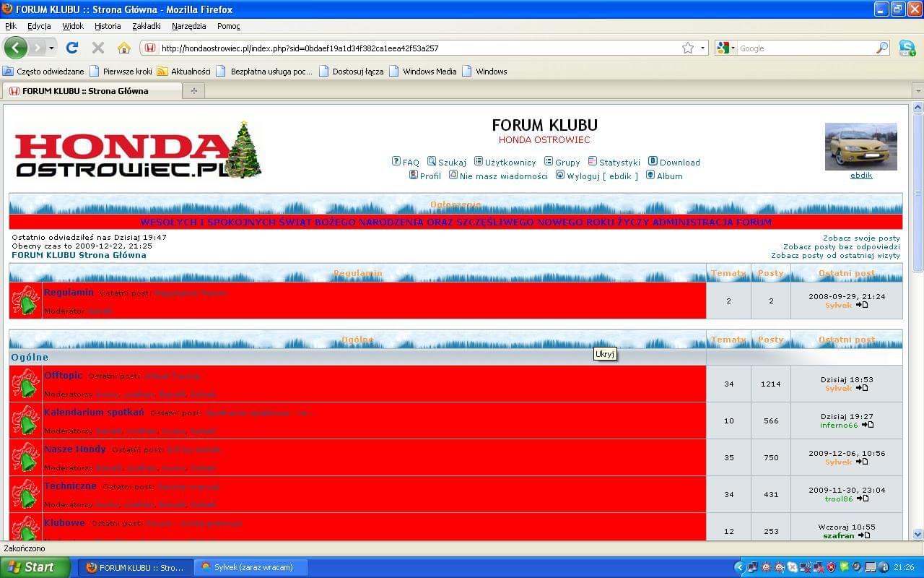Image resolution: width=924 pixels, height=578 pixels.
Task: Click the address bar URL field
Action: 419,48
